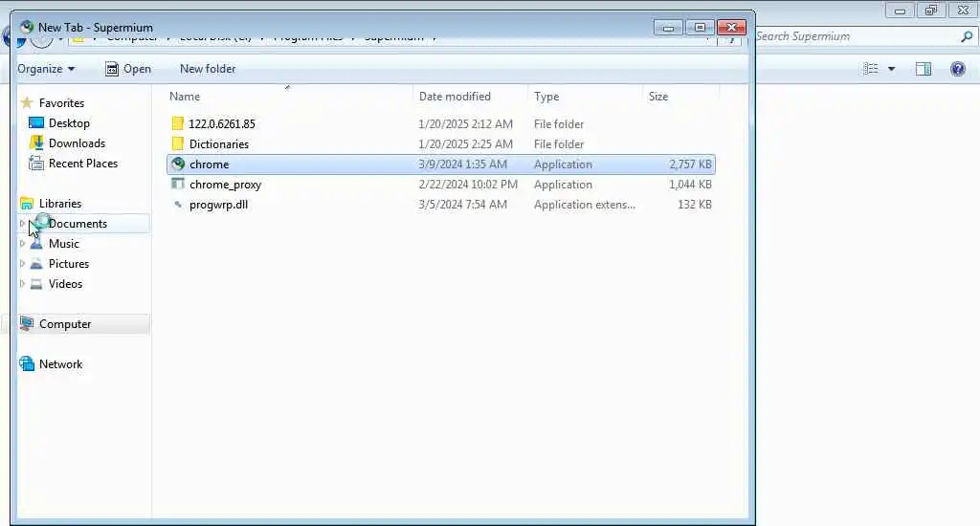The image size is (980, 526).
Task: Select the chrome_proxy application icon
Action: coord(178,185)
